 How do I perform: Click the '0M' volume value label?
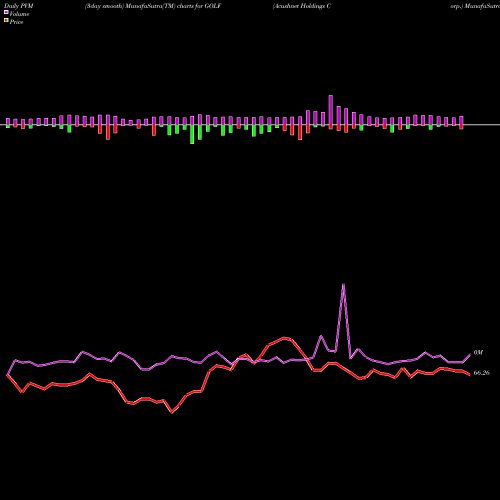pyautogui.click(x=478, y=353)
